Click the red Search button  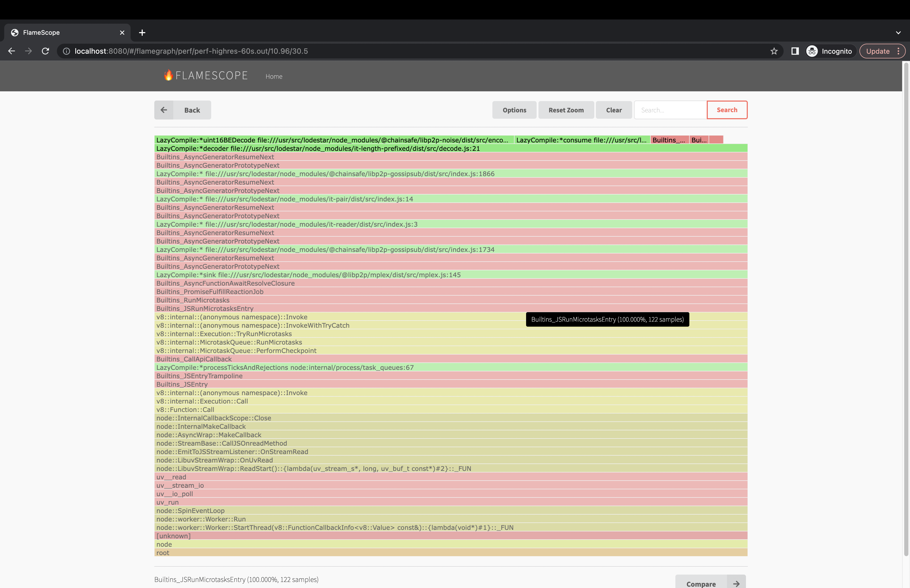point(726,110)
